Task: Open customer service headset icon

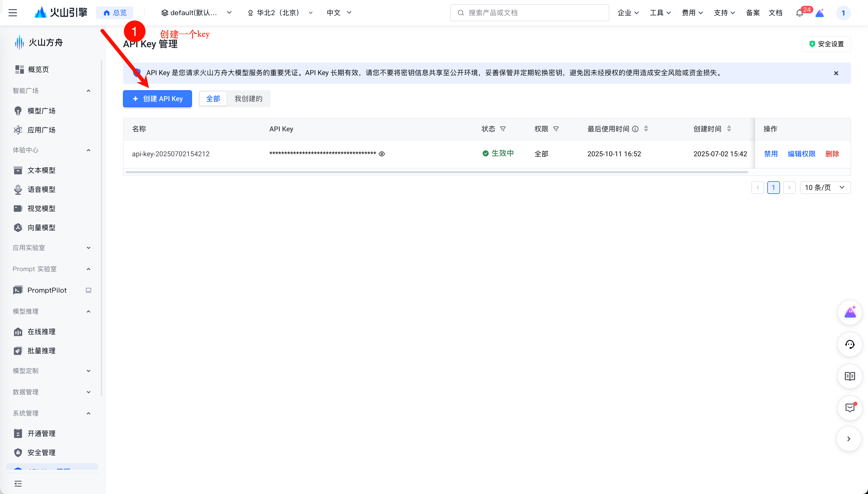Action: 850,344
